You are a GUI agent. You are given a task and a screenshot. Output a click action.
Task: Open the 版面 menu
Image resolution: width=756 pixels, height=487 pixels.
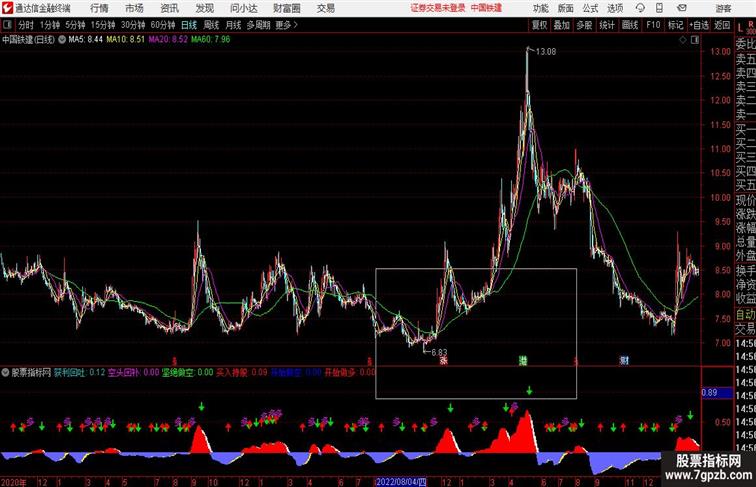pyautogui.click(x=566, y=8)
